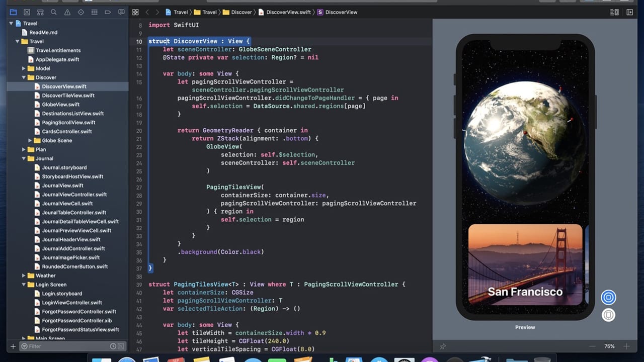Expand the Globe Scene folder
The image size is (644, 362).
pyautogui.click(x=30, y=140)
